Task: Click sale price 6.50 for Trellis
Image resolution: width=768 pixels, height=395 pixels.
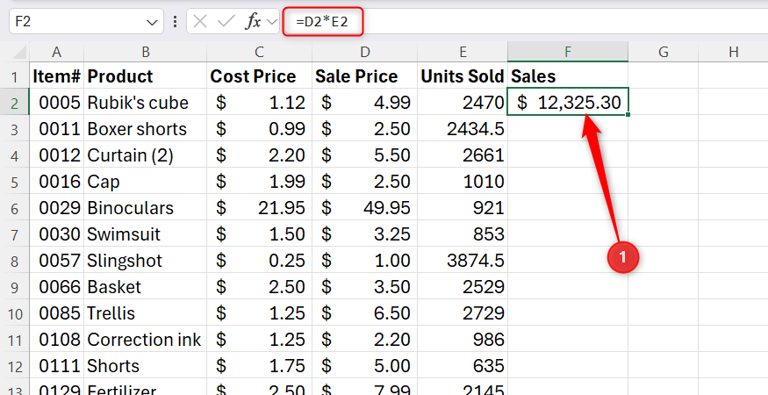Action: [364, 313]
